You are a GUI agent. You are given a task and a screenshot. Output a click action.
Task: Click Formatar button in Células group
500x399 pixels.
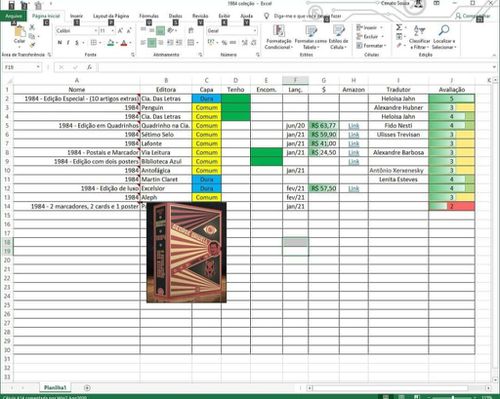(x=371, y=45)
